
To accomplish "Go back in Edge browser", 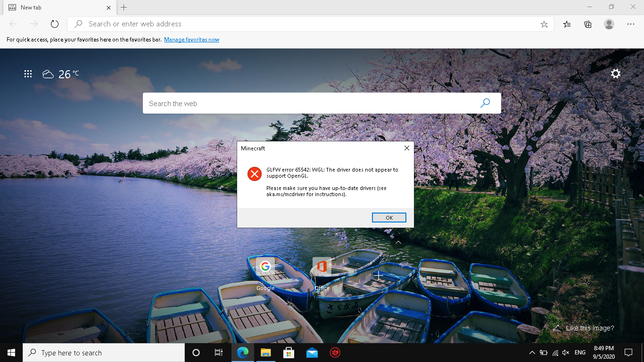I will point(13,24).
